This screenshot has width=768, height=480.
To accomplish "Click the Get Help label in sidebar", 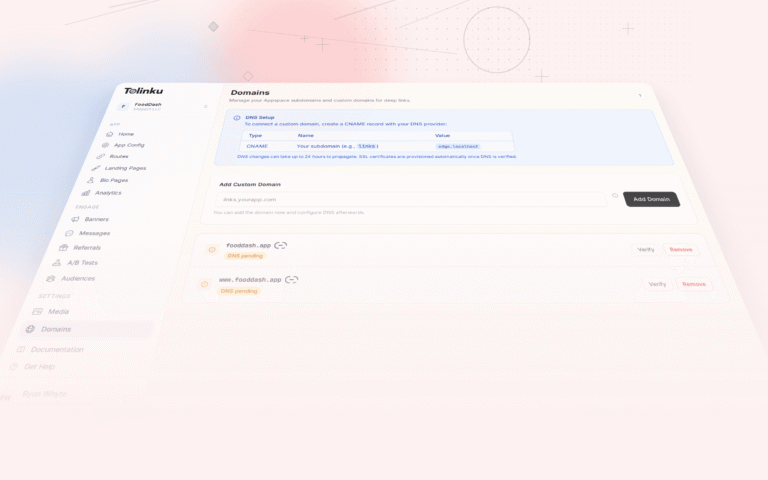I will (39, 366).
